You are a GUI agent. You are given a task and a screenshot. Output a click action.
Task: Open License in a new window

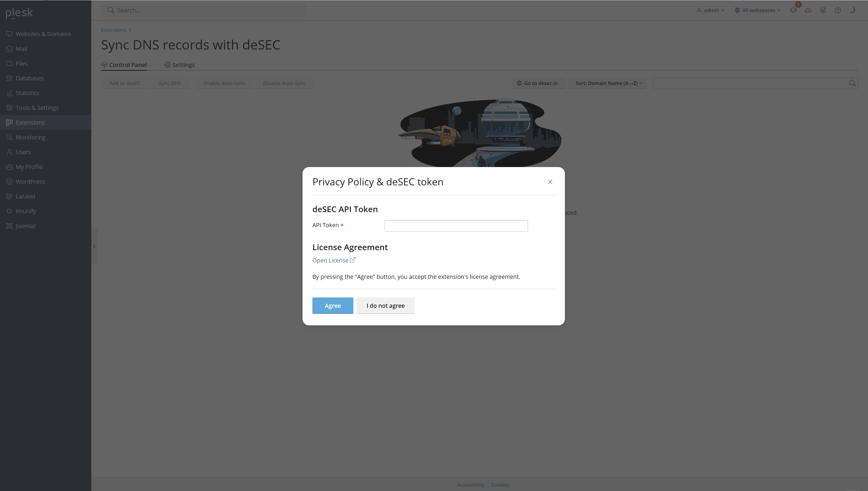coord(333,260)
